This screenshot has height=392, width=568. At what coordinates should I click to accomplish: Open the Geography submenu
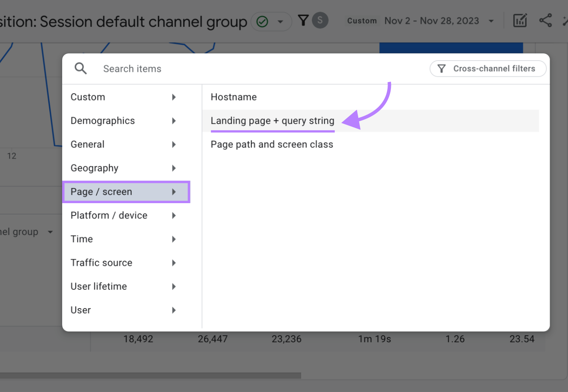click(94, 168)
